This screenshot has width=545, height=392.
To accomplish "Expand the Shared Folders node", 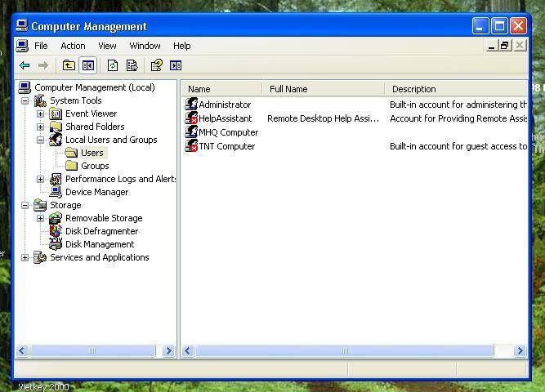I will [x=40, y=127].
